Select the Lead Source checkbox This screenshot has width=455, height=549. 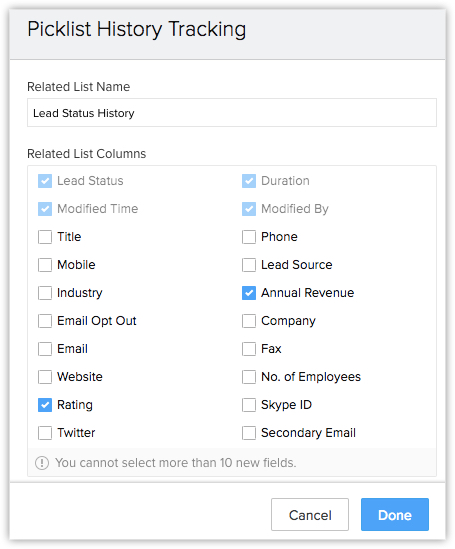coord(249,265)
